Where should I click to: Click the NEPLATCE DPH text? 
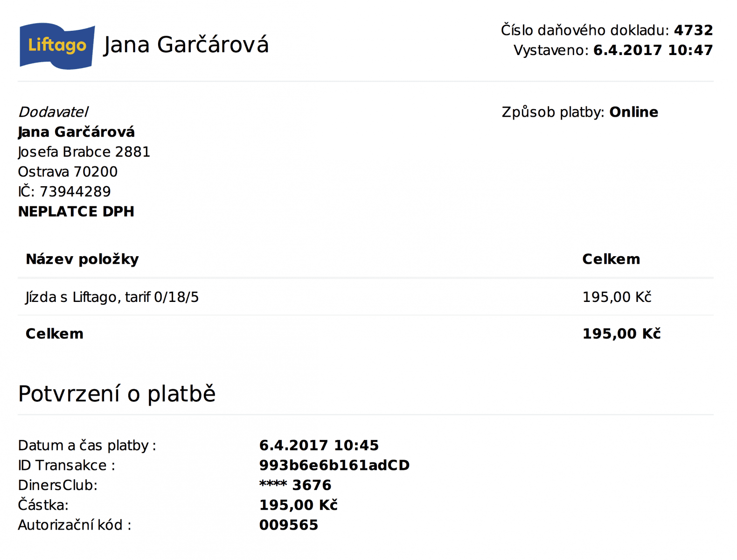point(76,212)
